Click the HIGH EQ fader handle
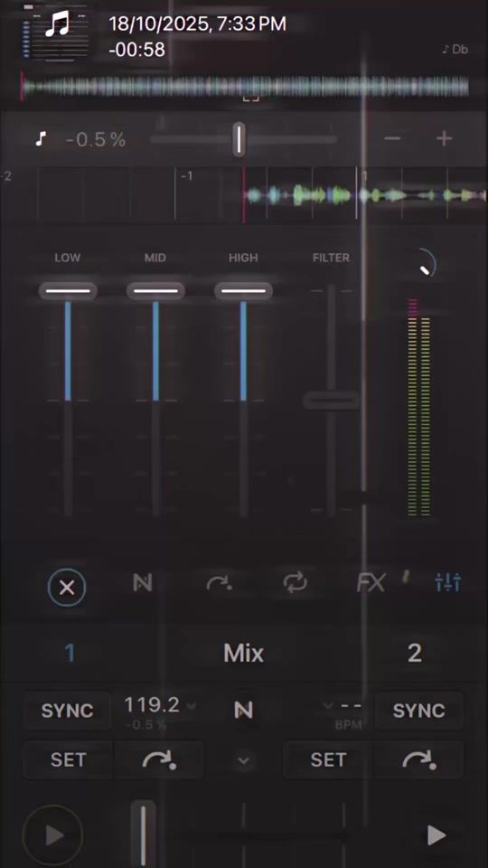Screen dimensions: 488x868 click(x=243, y=291)
